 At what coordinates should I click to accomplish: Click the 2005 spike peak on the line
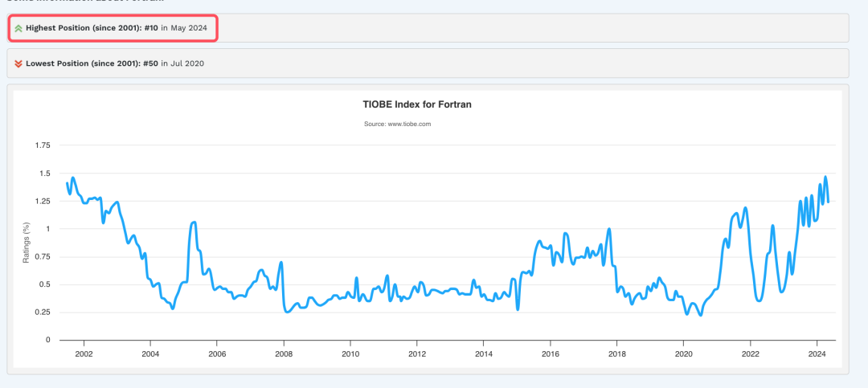pyautogui.click(x=194, y=223)
